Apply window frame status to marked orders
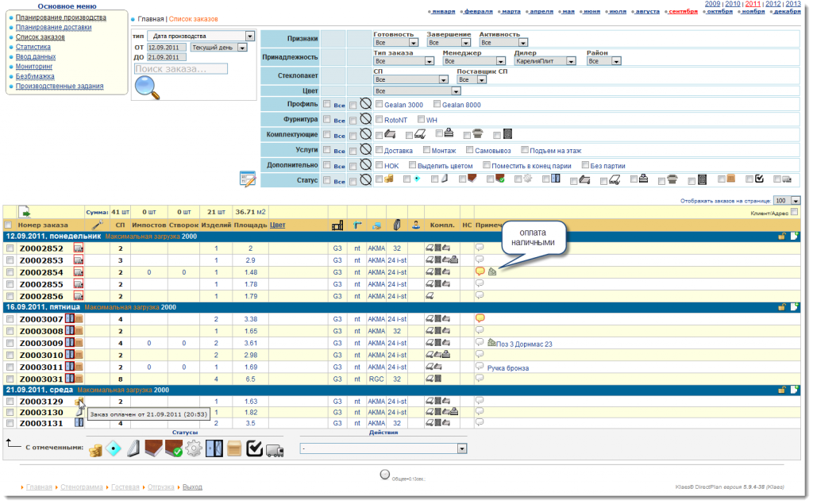Image resolution: width=813 pixels, height=504 pixels. tap(214, 448)
